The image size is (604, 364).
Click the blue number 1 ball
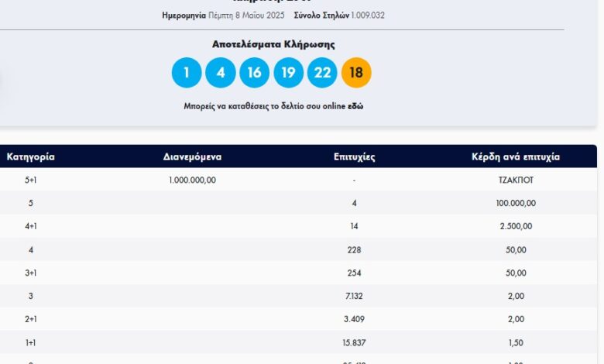pyautogui.click(x=187, y=73)
